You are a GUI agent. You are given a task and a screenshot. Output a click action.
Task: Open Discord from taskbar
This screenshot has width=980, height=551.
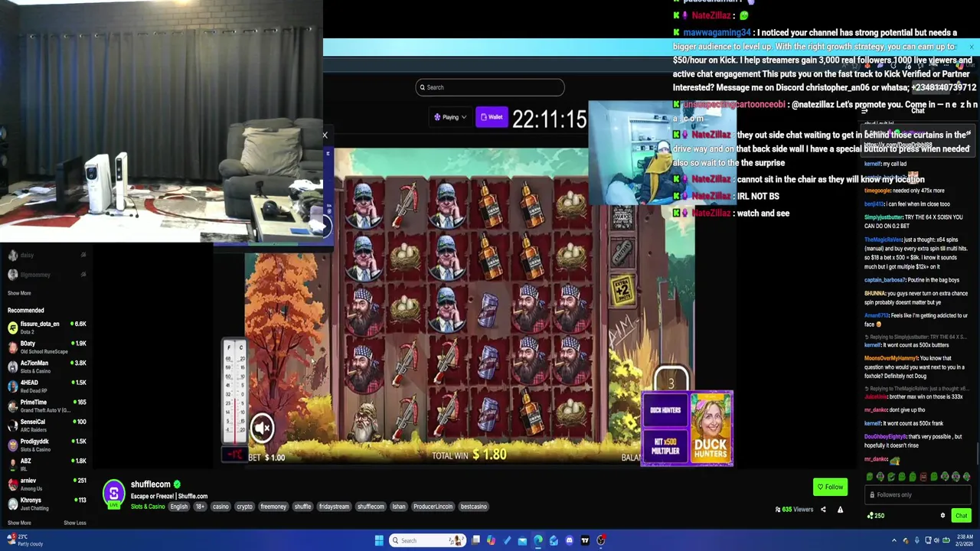point(569,540)
